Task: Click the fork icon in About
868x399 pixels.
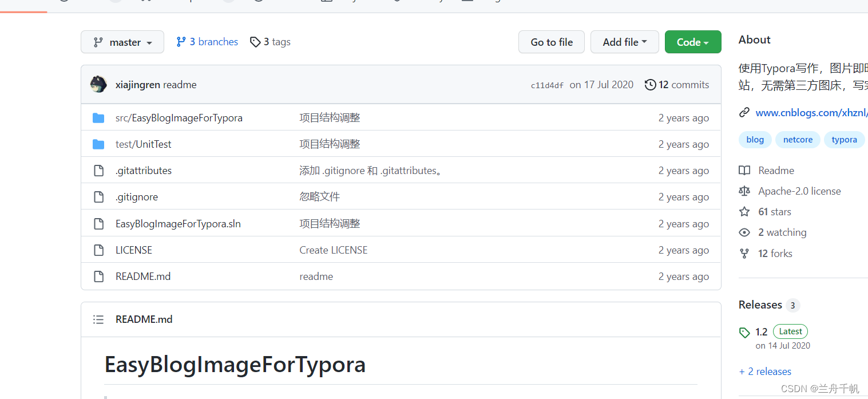Action: tap(744, 254)
